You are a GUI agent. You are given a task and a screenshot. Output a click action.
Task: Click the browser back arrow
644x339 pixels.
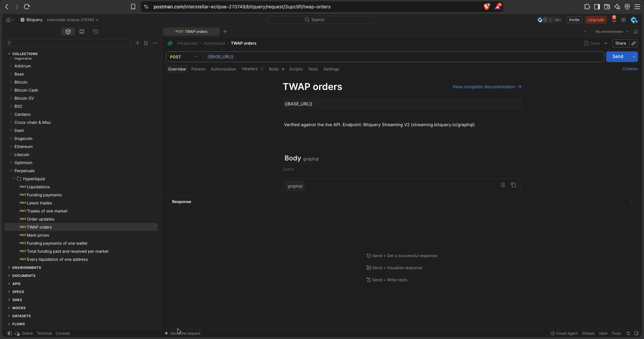click(7, 7)
